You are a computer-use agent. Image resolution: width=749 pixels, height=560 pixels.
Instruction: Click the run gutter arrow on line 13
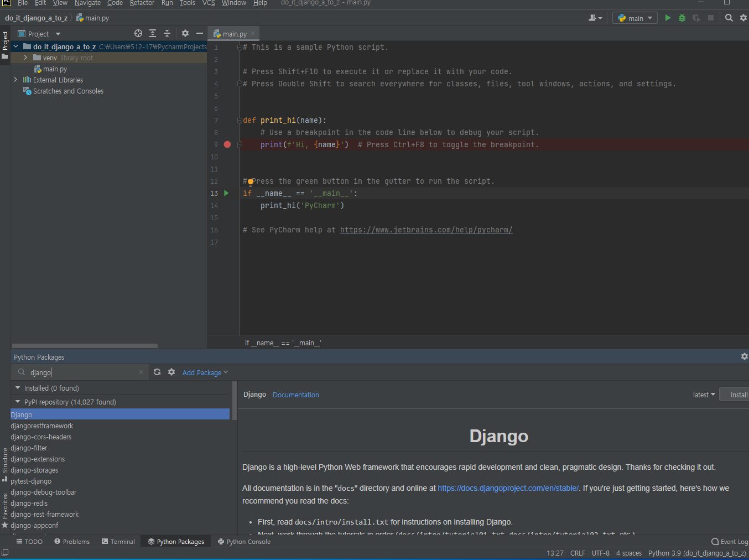click(x=226, y=193)
